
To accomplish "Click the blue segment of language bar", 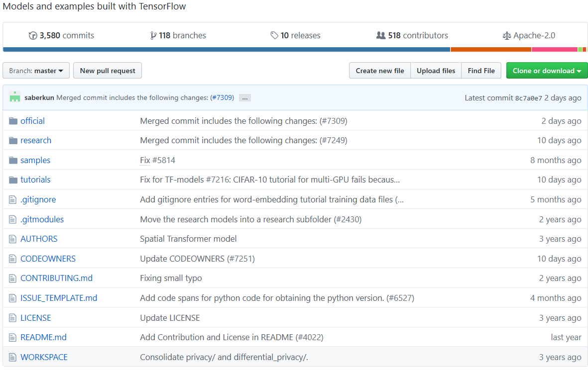I will pyautogui.click(x=227, y=49).
